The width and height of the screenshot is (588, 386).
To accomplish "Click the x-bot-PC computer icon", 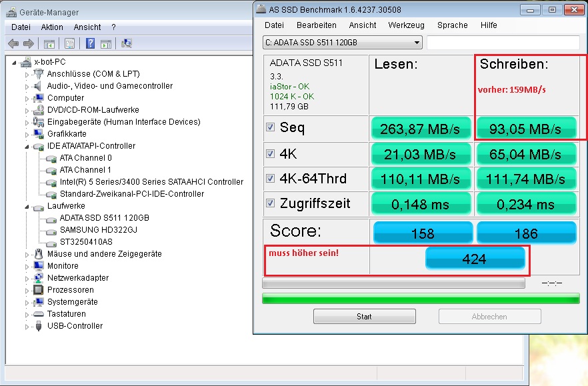I will click(x=26, y=62).
